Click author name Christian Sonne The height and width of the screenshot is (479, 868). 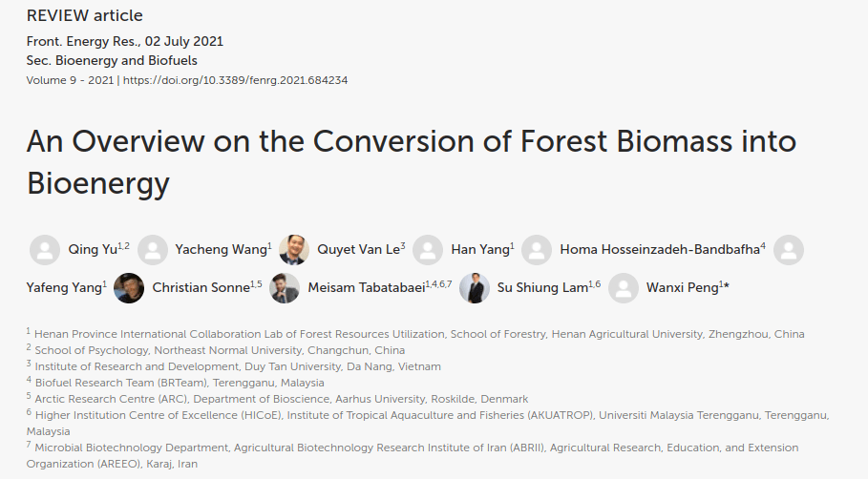201,287
